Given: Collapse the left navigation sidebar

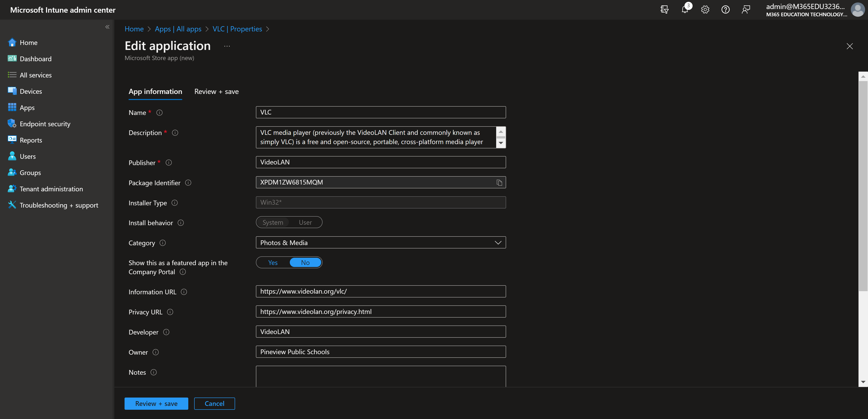Looking at the screenshot, I should tap(108, 27).
